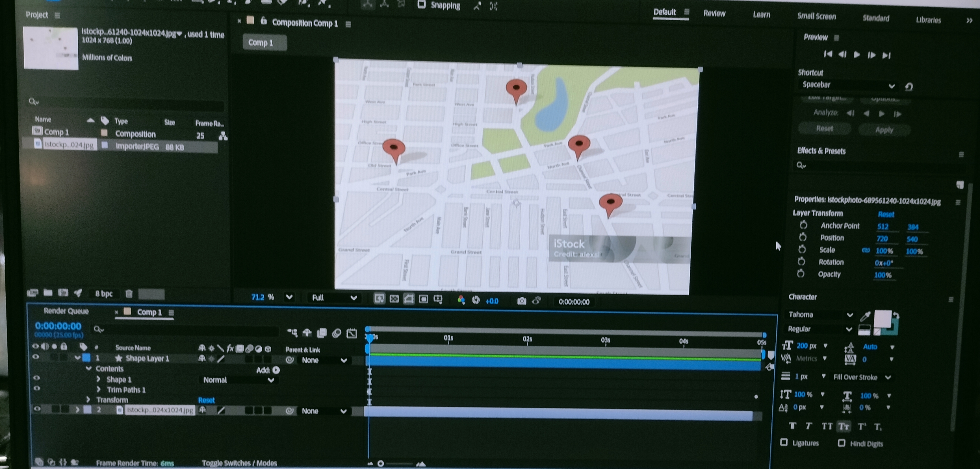Enable the Hindi Digits checkbox
980x469 pixels.
pos(842,443)
